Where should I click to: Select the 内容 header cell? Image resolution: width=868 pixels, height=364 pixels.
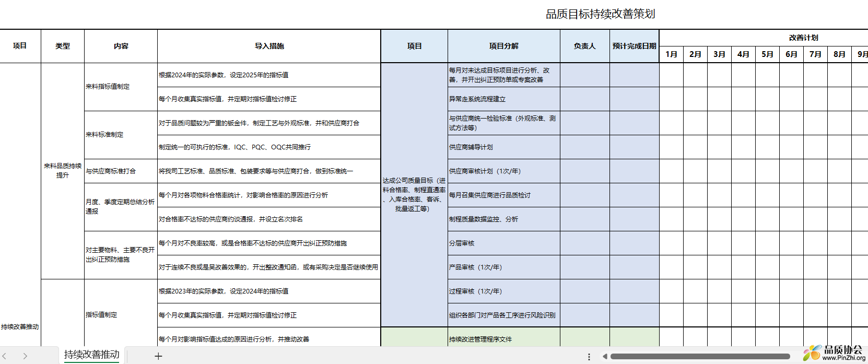pyautogui.click(x=121, y=46)
